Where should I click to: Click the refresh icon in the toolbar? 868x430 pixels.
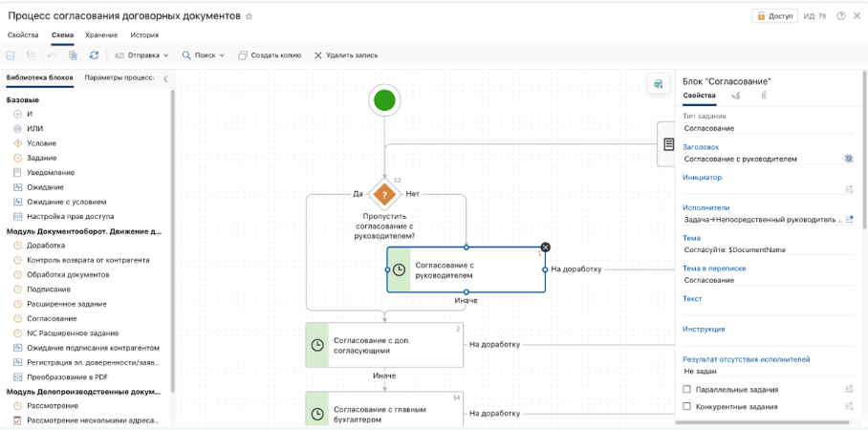[94, 55]
